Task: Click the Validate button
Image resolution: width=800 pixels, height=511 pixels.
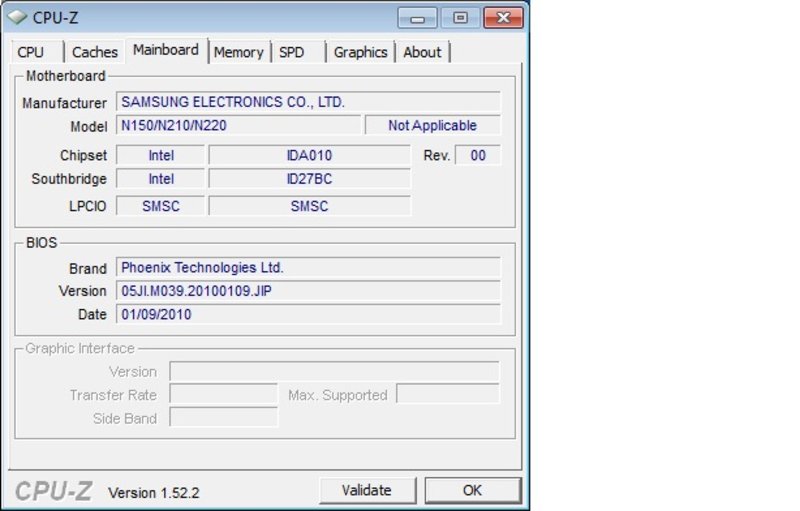Action: click(x=367, y=491)
